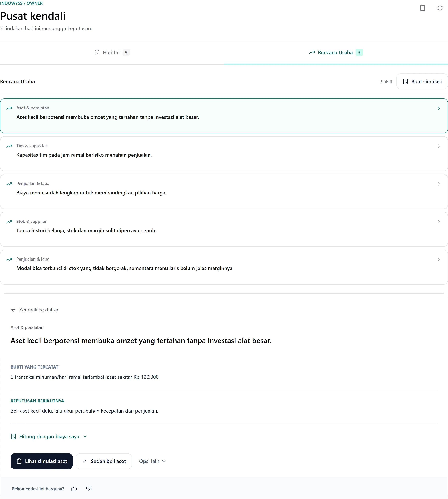Image resolution: width=448 pixels, height=499 pixels.
Task: Switch to the Rencana Usaha tab
Action: [336, 52]
